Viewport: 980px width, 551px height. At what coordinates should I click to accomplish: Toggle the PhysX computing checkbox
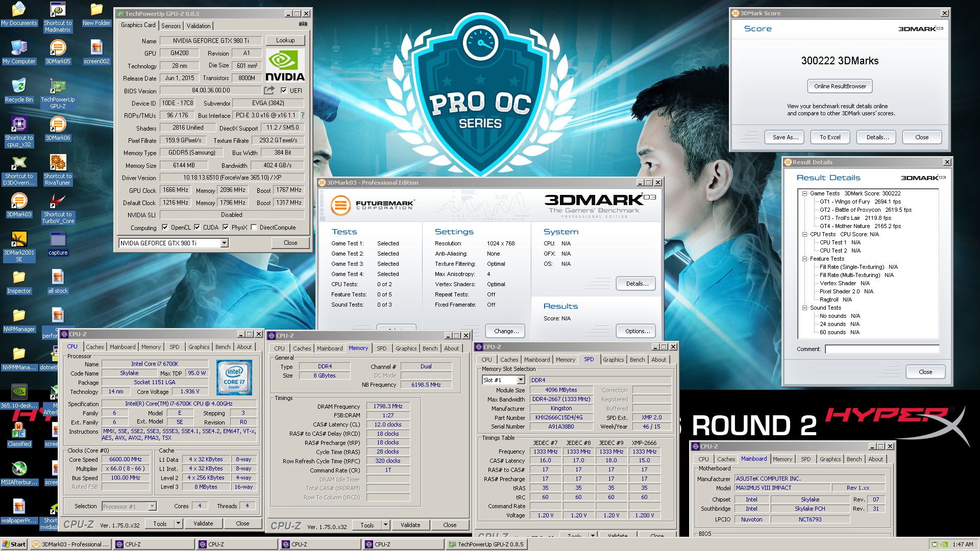click(x=226, y=228)
